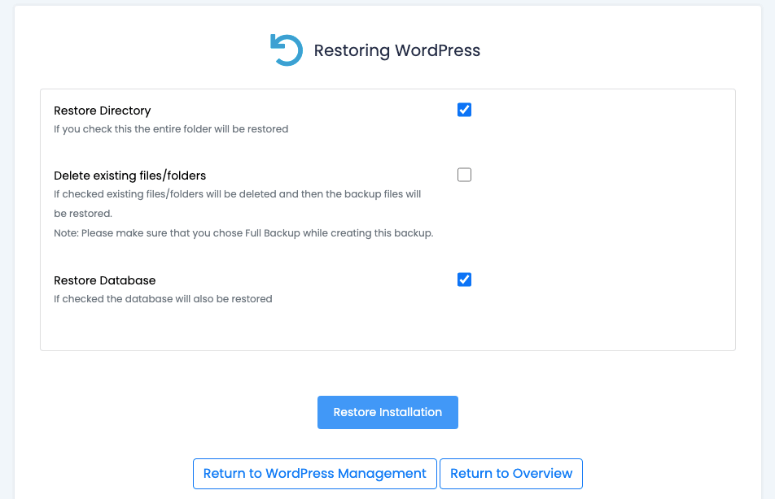Open Return to WordPress Management

[x=315, y=473]
